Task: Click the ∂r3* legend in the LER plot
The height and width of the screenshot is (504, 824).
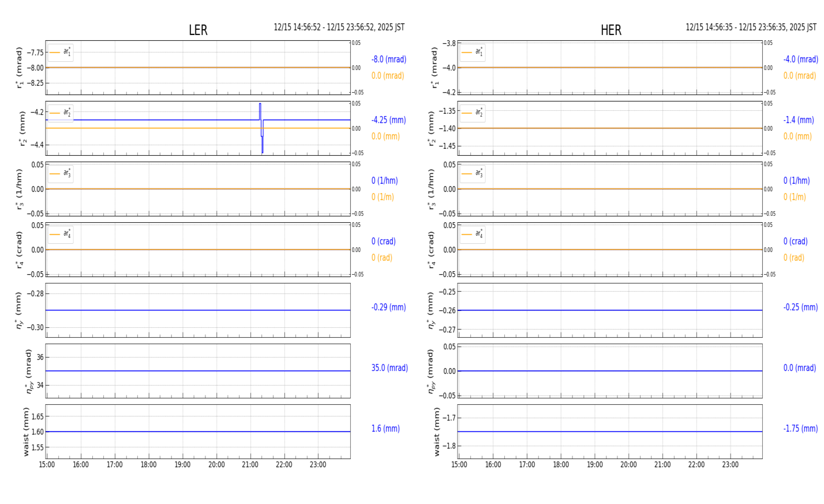Action: pos(61,174)
